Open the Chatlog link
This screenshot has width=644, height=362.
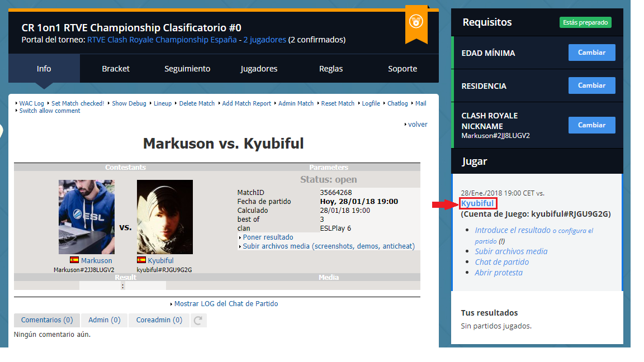(x=397, y=103)
